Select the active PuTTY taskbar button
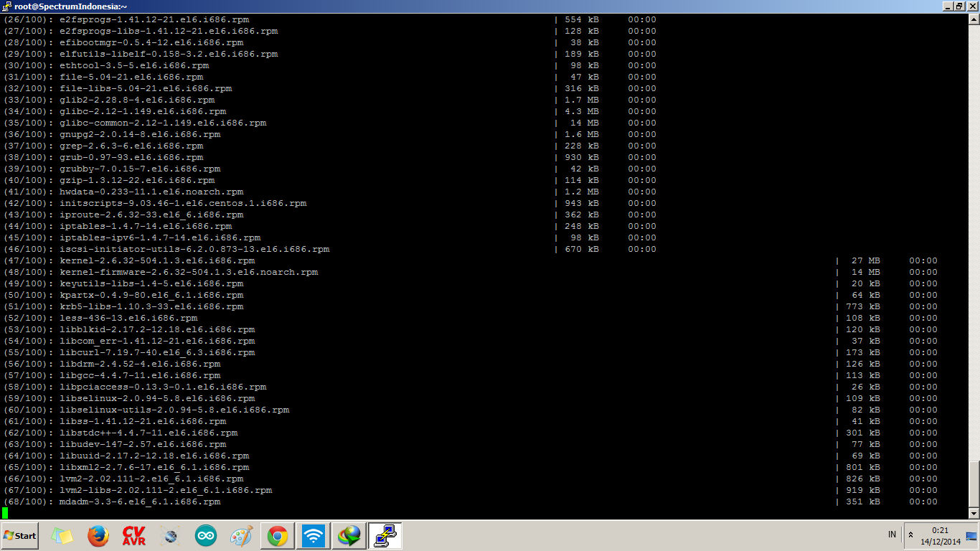This screenshot has height=551, width=980. click(x=385, y=536)
